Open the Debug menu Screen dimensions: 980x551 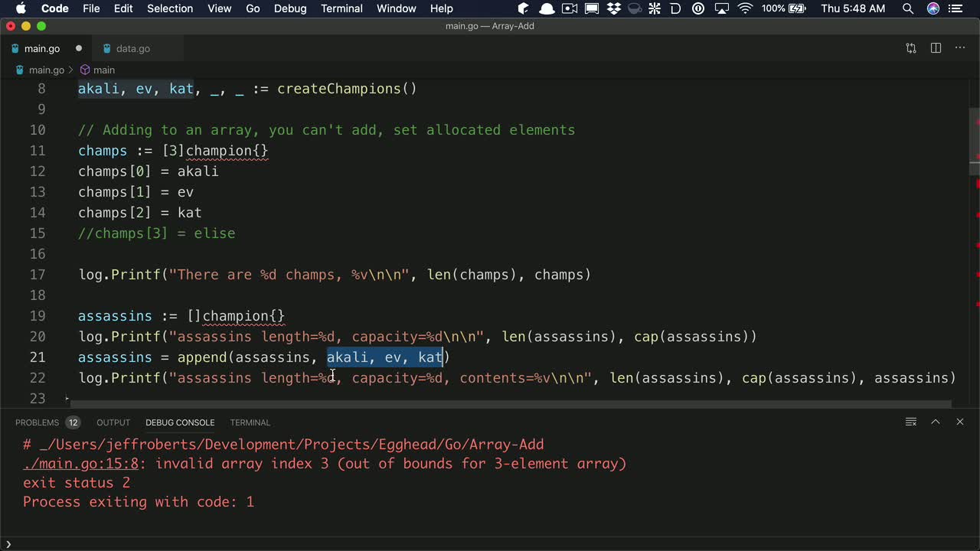pyautogui.click(x=289, y=8)
